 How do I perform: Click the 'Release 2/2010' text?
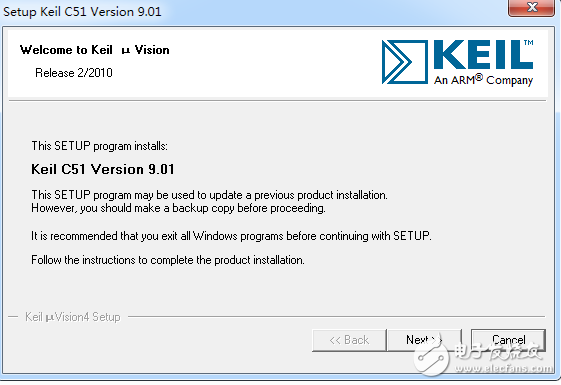pyautogui.click(x=74, y=73)
